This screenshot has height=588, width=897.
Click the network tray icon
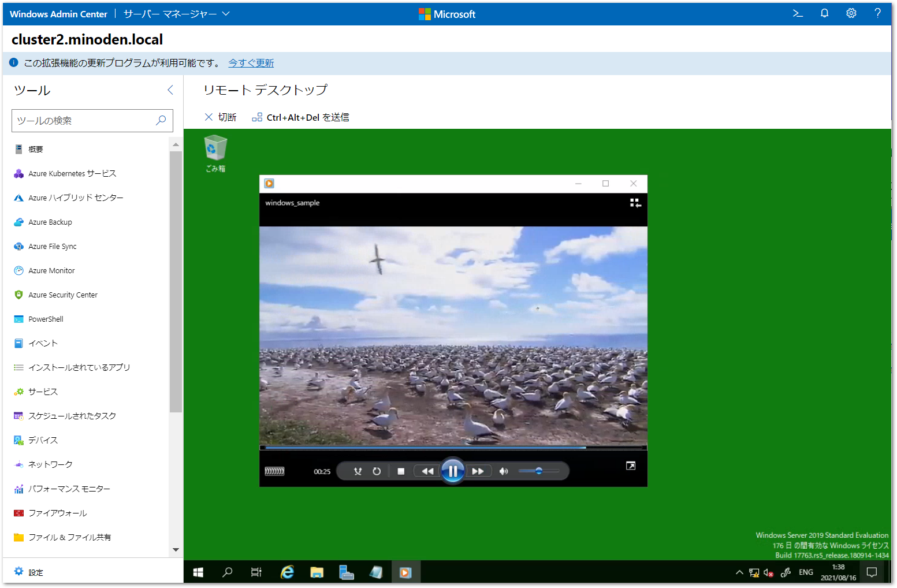[754, 572]
